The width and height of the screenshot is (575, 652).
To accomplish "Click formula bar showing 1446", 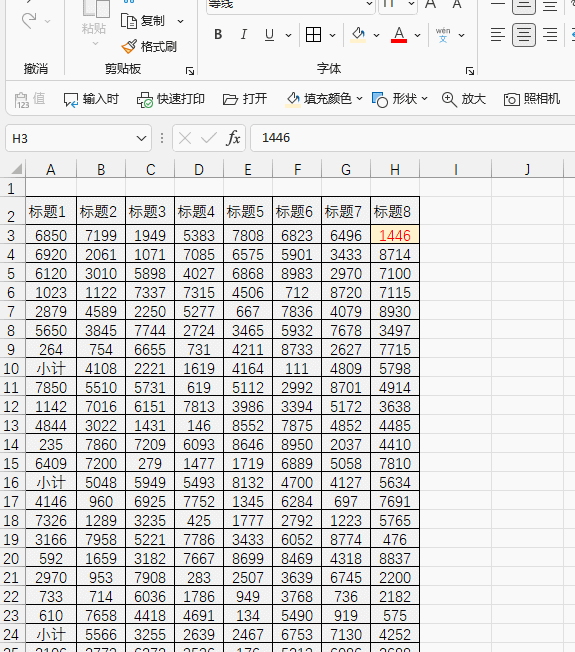I will coord(412,138).
